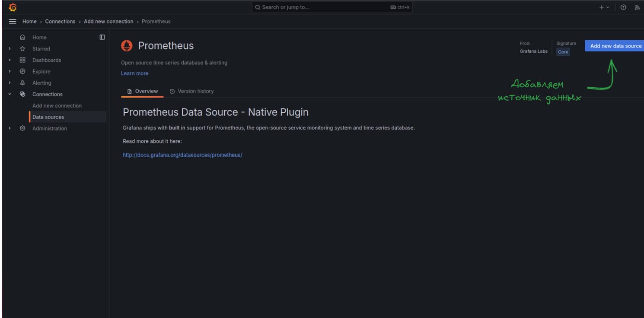Image resolution: width=644 pixels, height=318 pixels.
Task: Select the Overview tab
Action: pos(142,91)
